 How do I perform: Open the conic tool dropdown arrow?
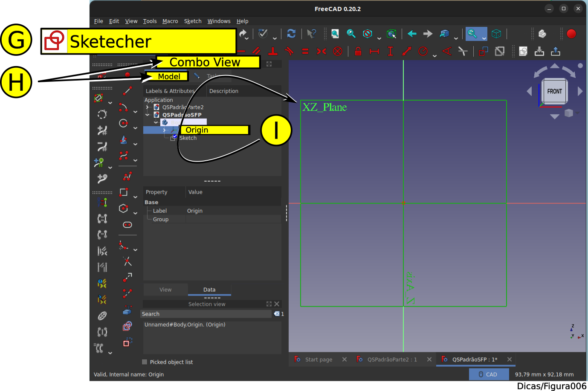tap(135, 144)
